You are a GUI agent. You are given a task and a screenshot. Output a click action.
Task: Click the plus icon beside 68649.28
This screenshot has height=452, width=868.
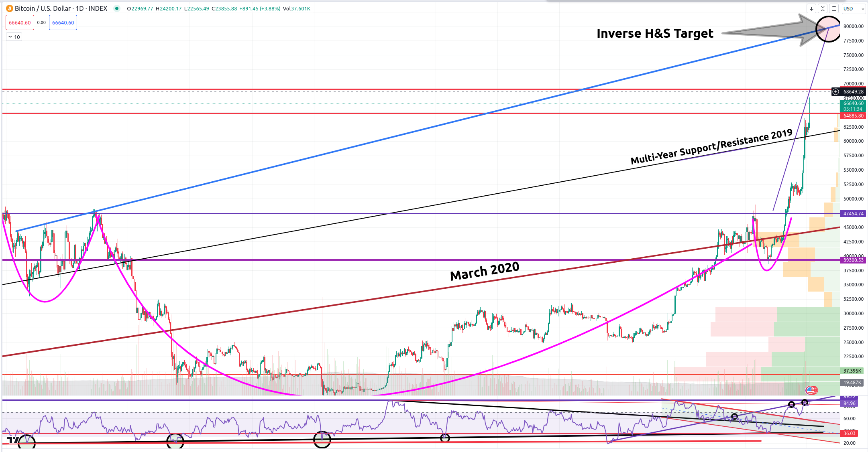coord(835,92)
